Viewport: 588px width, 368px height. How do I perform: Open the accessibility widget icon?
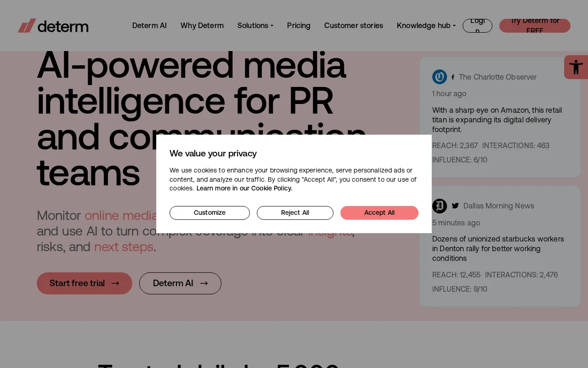[576, 67]
